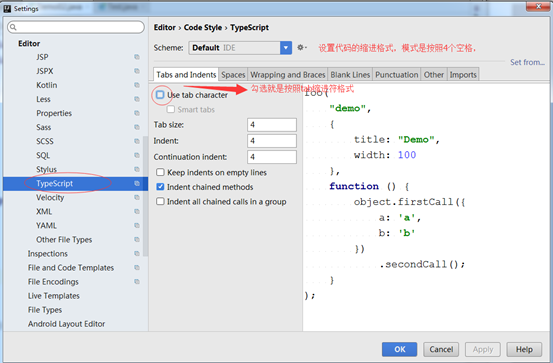Open Android Layout Editor settings

tap(66, 324)
